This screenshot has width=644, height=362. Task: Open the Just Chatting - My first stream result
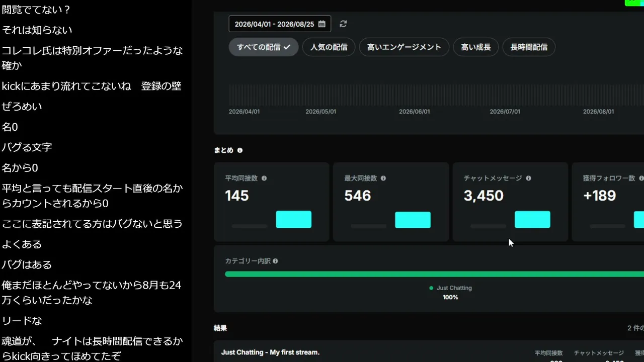[270, 352]
